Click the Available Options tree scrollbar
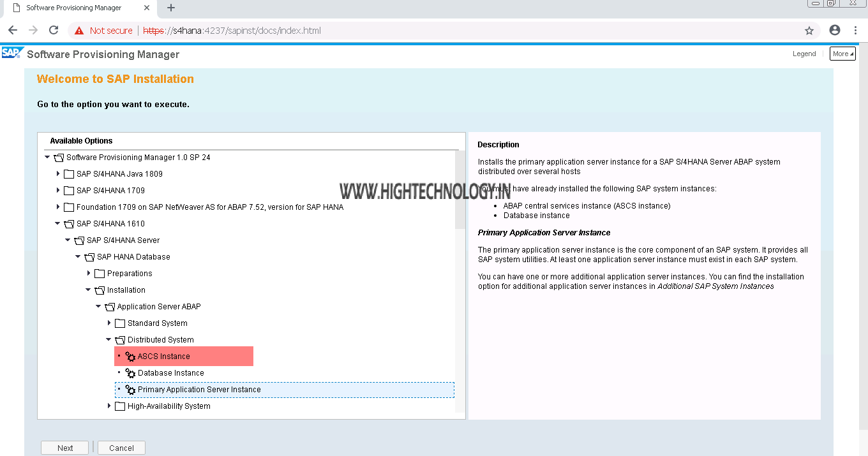Screen dimensions: 868x456 pos(461,189)
